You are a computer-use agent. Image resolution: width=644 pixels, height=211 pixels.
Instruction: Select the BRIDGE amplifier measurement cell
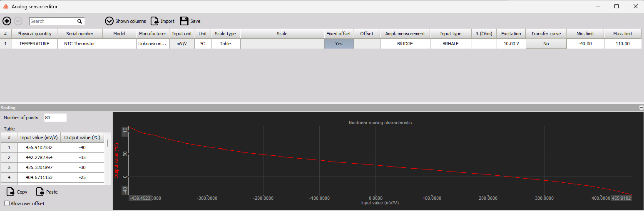tap(405, 44)
